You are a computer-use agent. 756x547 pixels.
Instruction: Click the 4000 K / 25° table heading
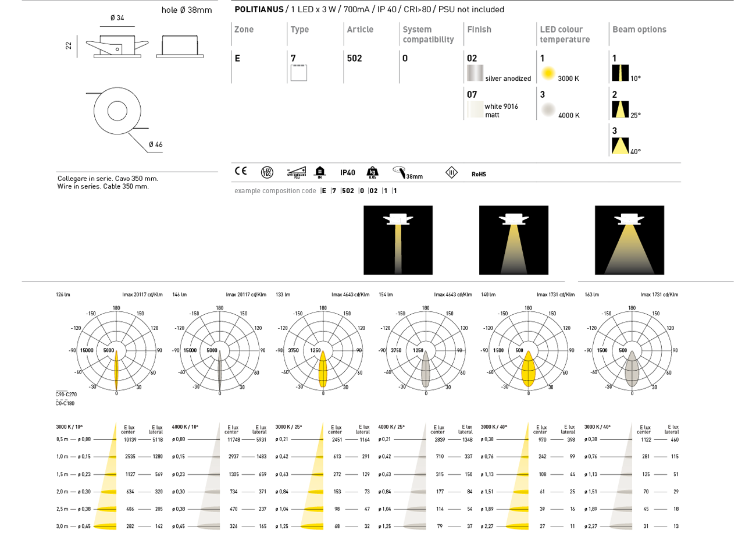tap(391, 427)
